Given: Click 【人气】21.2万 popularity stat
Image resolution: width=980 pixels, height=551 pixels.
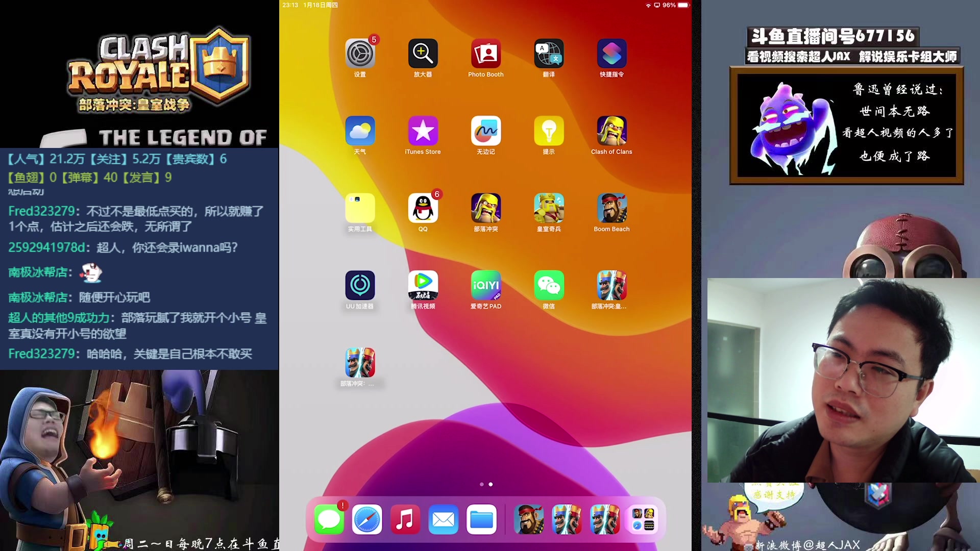Looking at the screenshot, I should [x=46, y=159].
